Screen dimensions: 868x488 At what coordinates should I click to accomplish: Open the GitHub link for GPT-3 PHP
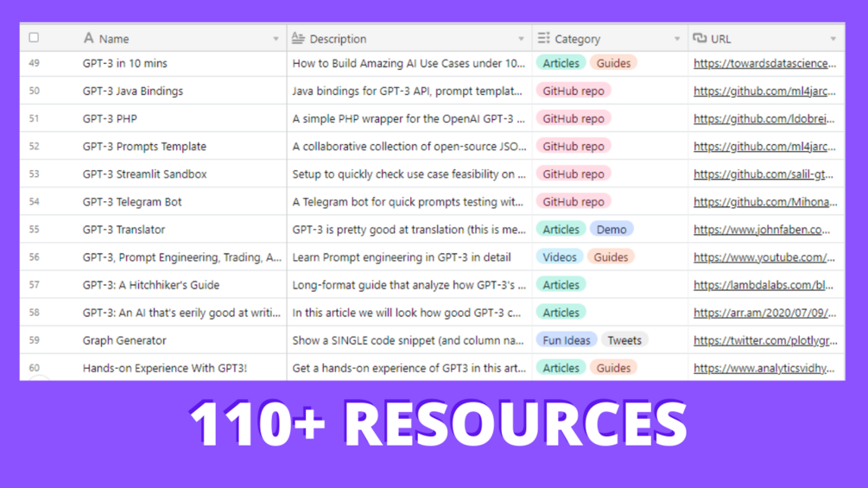click(x=764, y=118)
